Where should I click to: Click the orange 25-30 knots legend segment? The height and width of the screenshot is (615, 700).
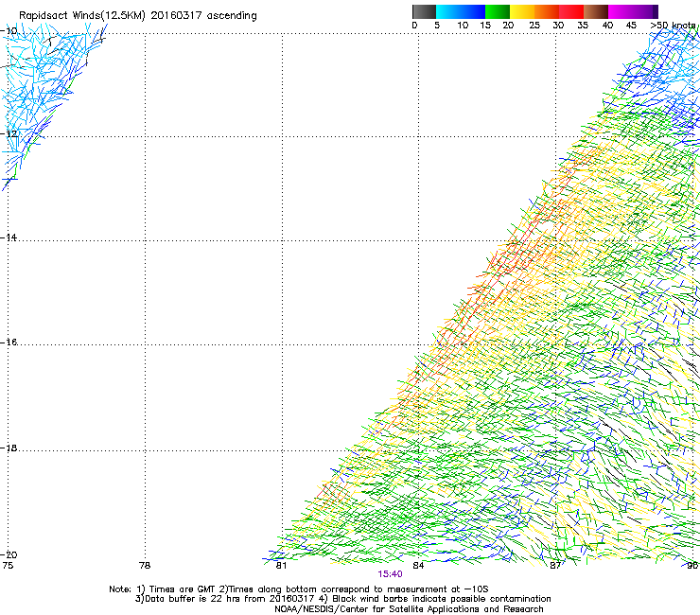(x=547, y=11)
